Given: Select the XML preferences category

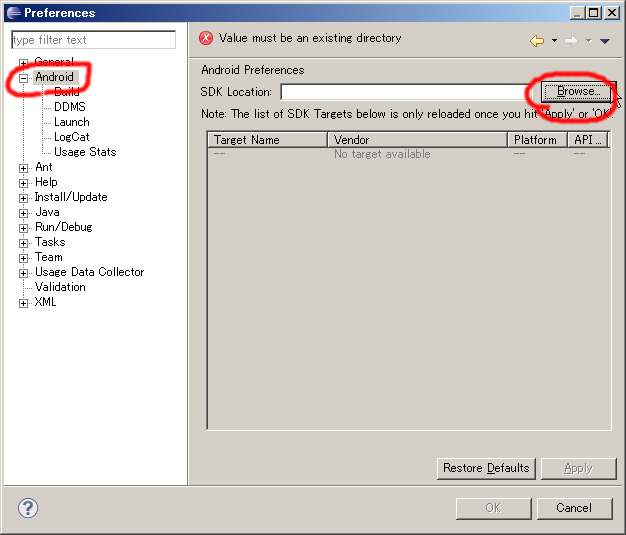Looking at the screenshot, I should (46, 302).
